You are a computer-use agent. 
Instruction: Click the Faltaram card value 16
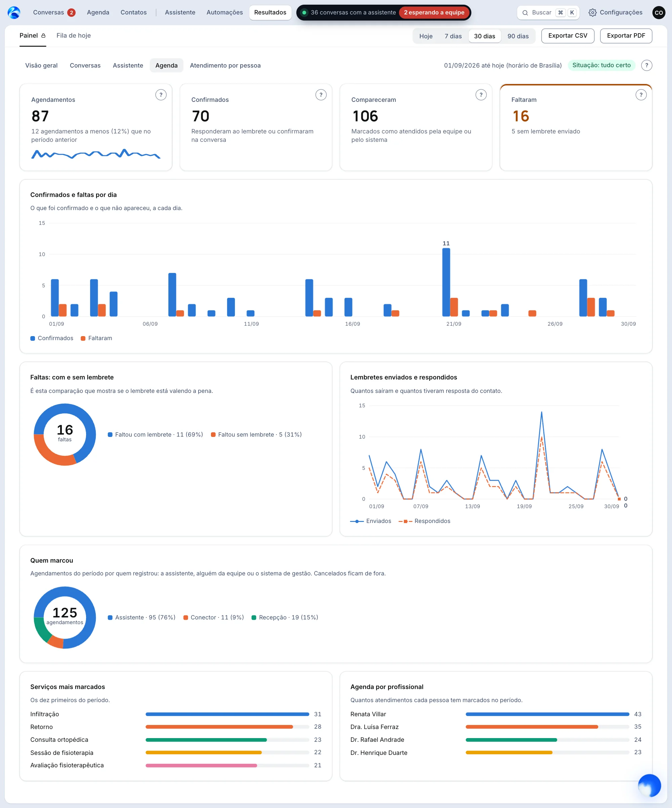click(x=521, y=116)
